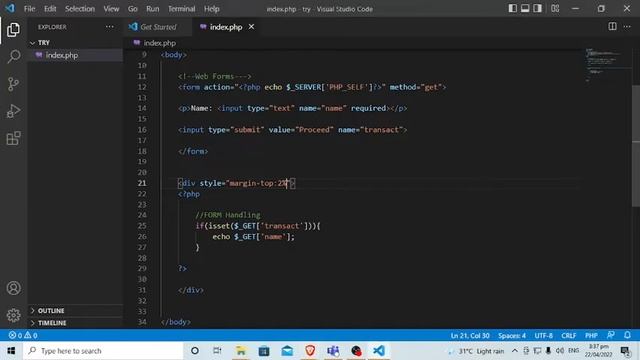Viewport: 640px width, 360px height.
Task: Open Explorer Views and More Actions ellipsis
Action: (x=109, y=27)
